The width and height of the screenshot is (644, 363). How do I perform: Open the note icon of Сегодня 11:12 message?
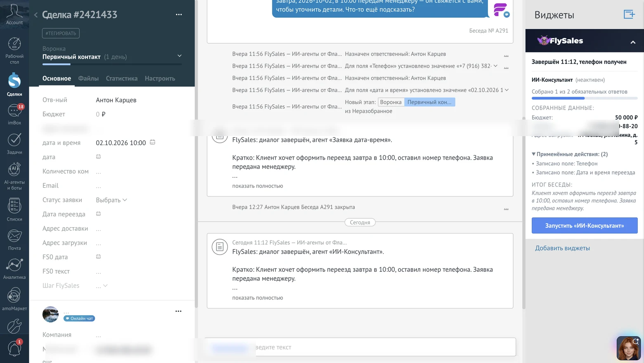coord(220,247)
